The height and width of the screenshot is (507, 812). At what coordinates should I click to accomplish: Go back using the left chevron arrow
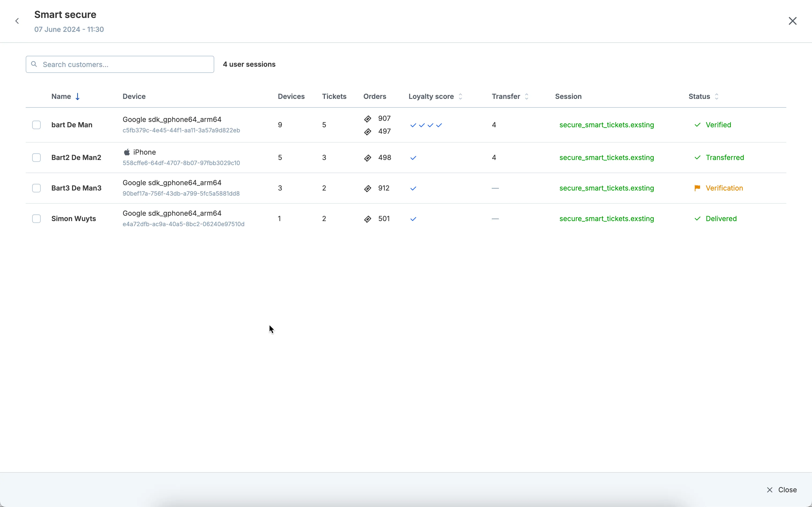pos(17,21)
